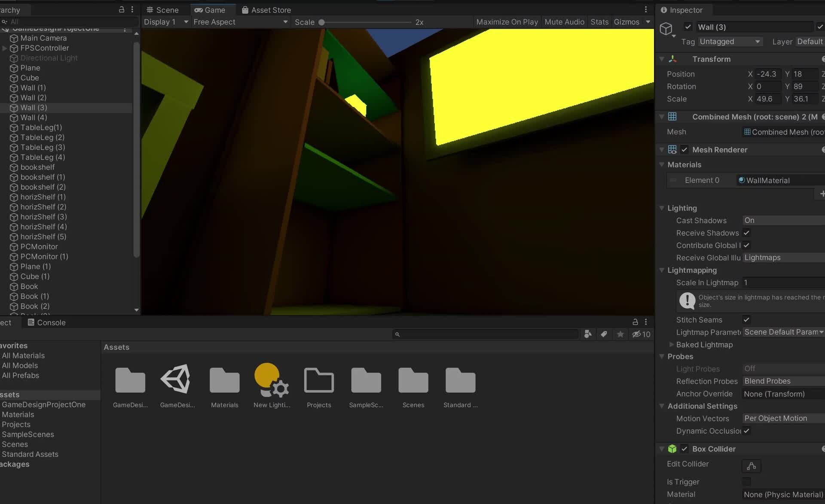The width and height of the screenshot is (825, 504).
Task: Open the Console tab
Action: [46, 322]
